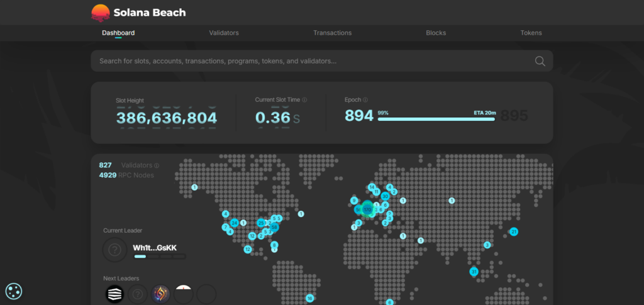Image resolution: width=644 pixels, height=305 pixels.
Task: Click the Solana Beach title text
Action: pyautogui.click(x=150, y=13)
